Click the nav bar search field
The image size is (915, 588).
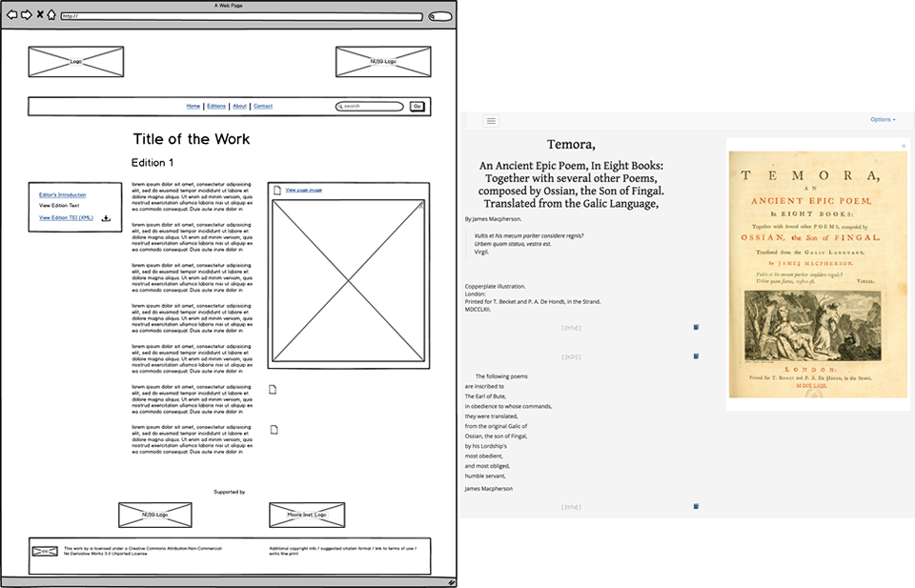(370, 106)
